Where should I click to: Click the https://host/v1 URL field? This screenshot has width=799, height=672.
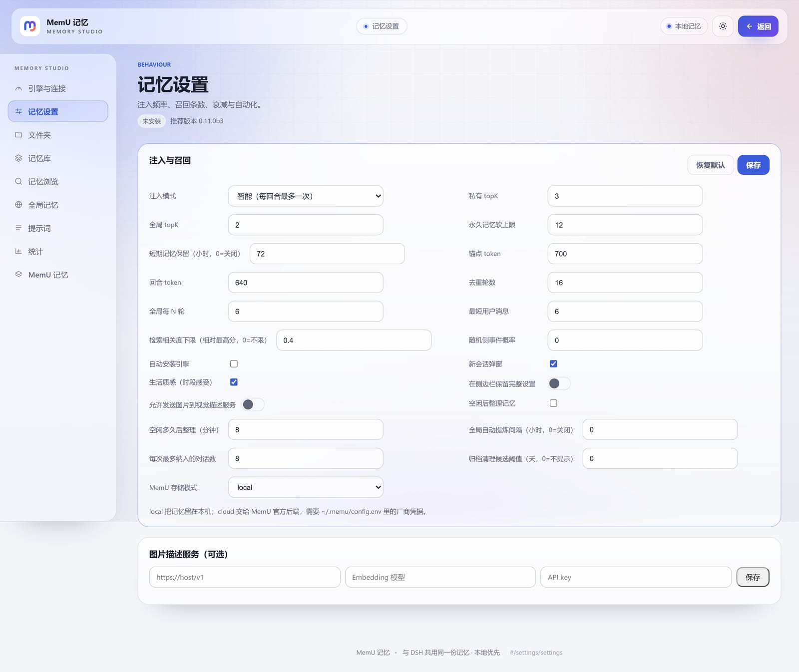pyautogui.click(x=245, y=577)
